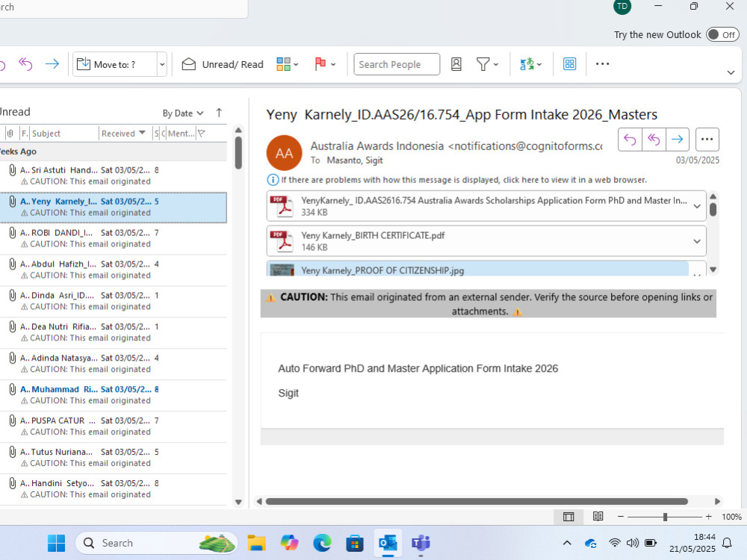This screenshot has height=560, width=747.
Task: Click the view in web browser info message
Action: pyautogui.click(x=457, y=180)
